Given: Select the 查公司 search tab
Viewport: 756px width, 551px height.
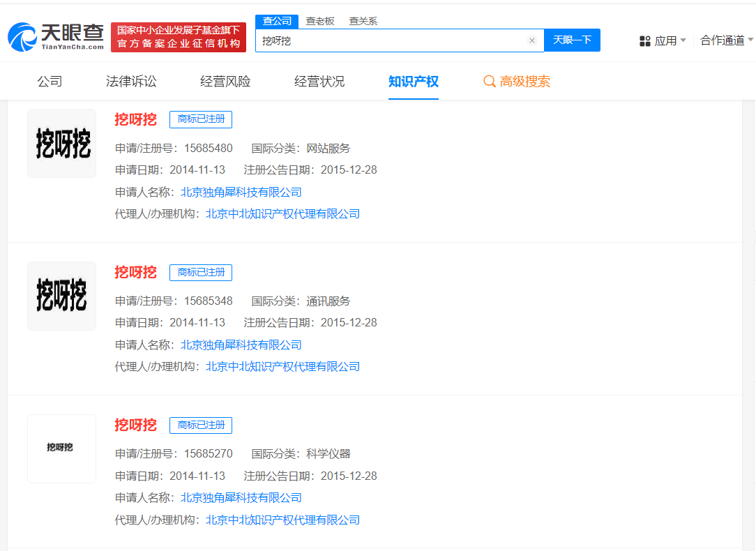Looking at the screenshot, I should point(277,21).
